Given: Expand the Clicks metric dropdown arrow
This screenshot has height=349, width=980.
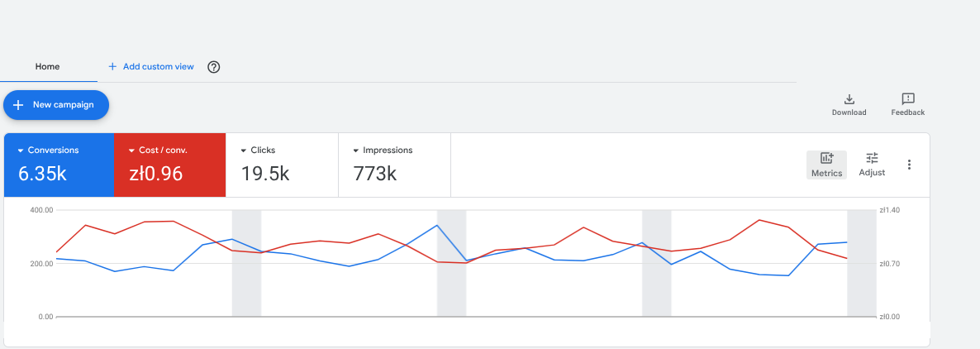Looking at the screenshot, I should coord(244,151).
